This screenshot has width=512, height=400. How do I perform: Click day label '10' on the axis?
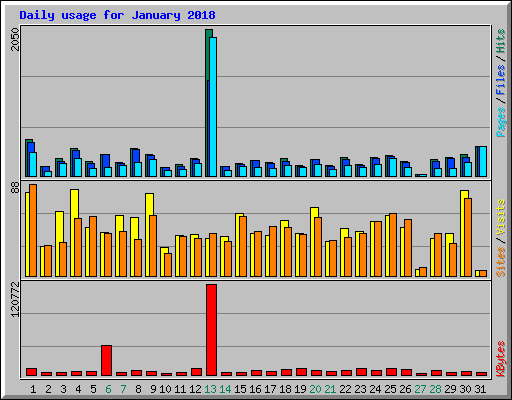tap(165, 389)
